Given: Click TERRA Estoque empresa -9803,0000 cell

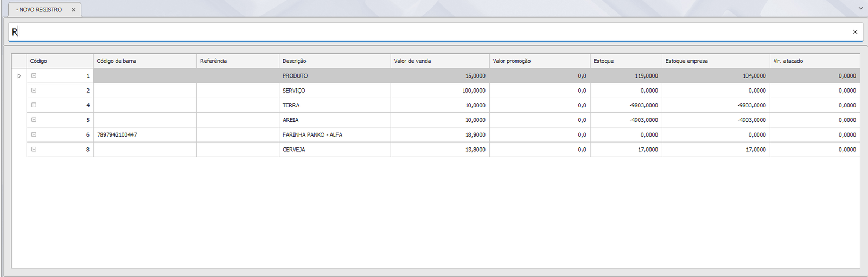Looking at the screenshot, I should (x=716, y=105).
